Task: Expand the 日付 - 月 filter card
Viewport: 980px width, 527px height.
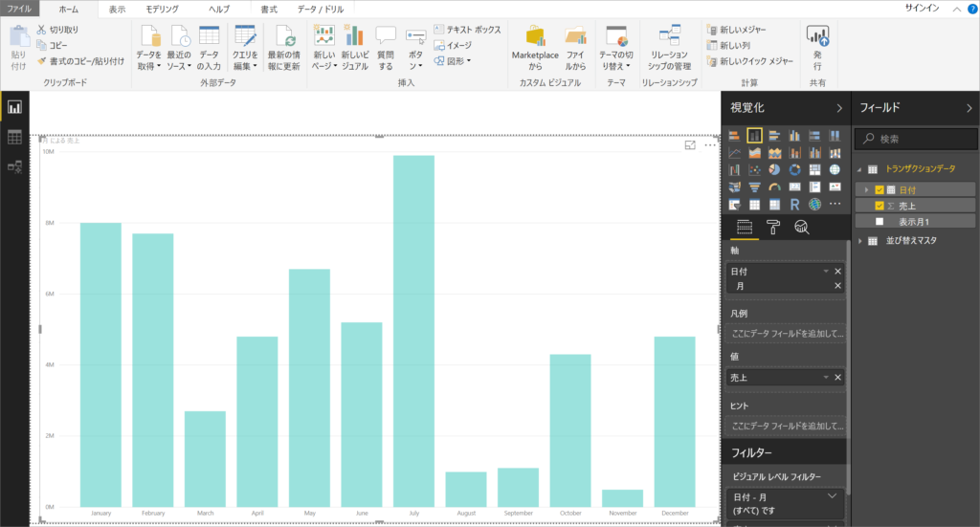Action: (832, 496)
